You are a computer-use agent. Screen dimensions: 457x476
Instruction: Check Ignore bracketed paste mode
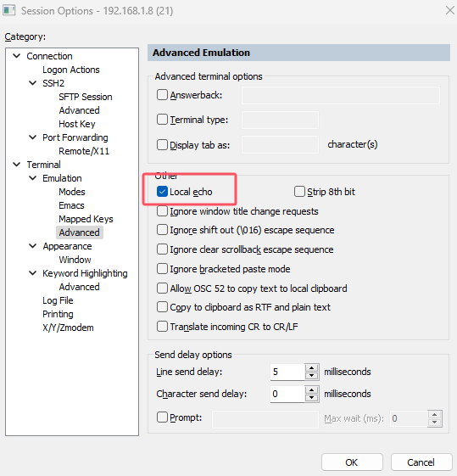pos(162,269)
